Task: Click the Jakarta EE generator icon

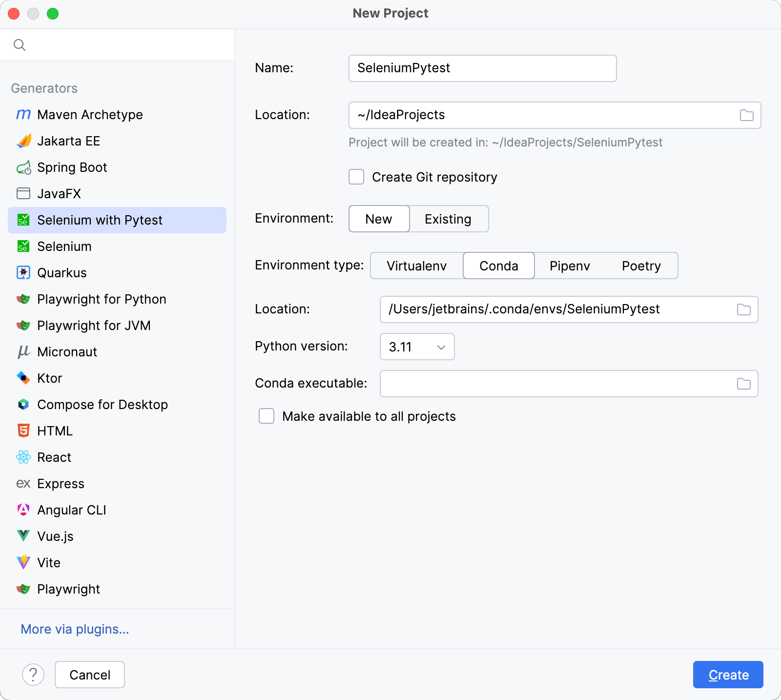Action: click(23, 141)
